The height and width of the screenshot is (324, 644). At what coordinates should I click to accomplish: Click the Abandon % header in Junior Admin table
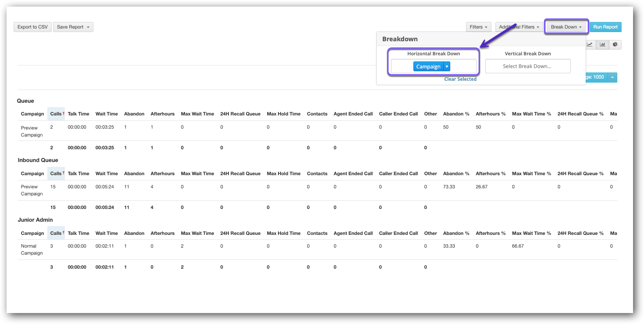coord(456,233)
